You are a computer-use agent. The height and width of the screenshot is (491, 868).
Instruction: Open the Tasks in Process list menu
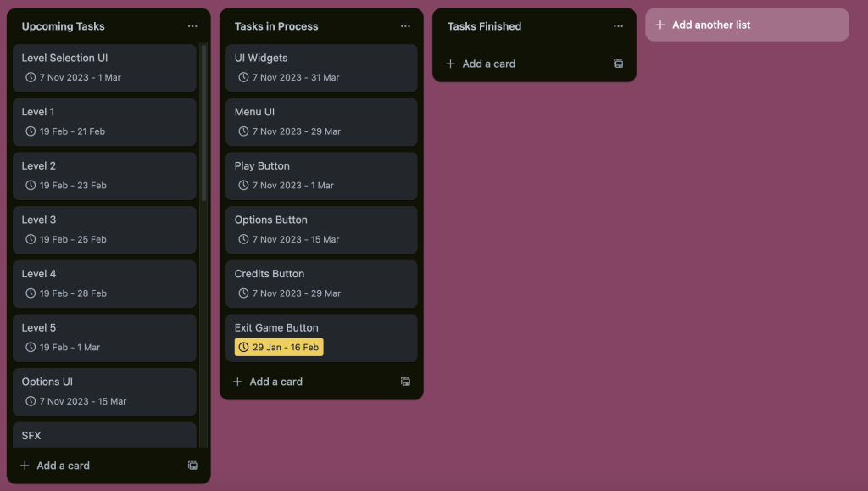pyautogui.click(x=405, y=26)
